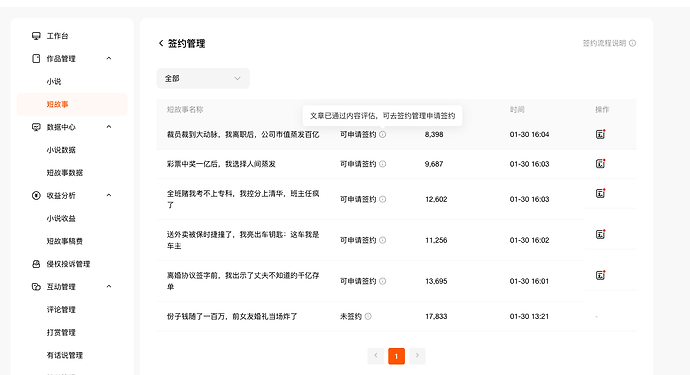Open the 全部 filter dropdown
This screenshot has height=375, width=690.
(203, 78)
